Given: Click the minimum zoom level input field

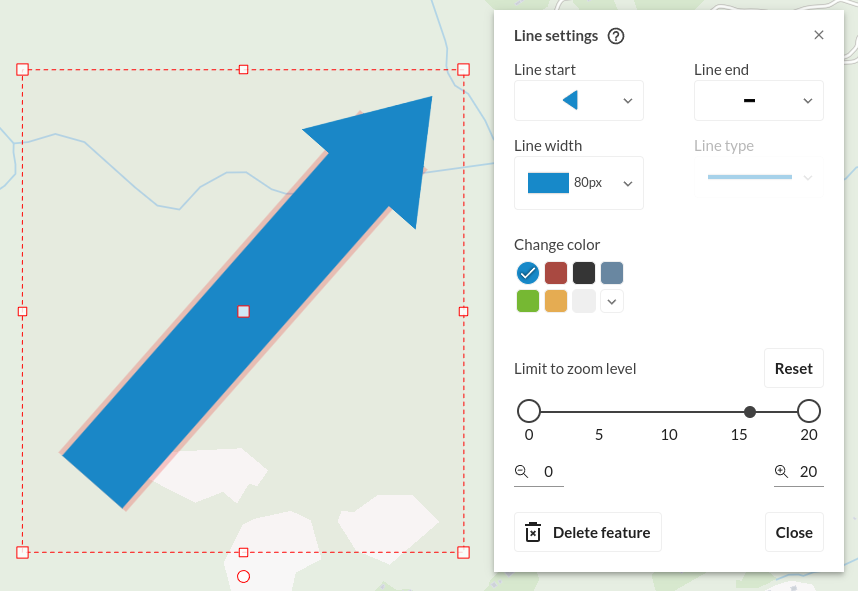Looking at the screenshot, I should 548,472.
